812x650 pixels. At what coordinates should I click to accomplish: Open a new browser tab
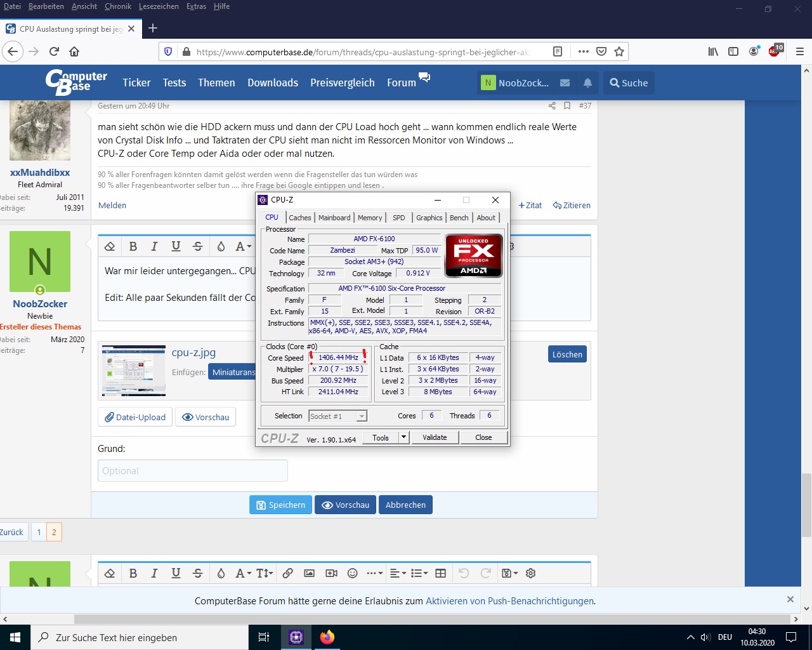point(153,28)
